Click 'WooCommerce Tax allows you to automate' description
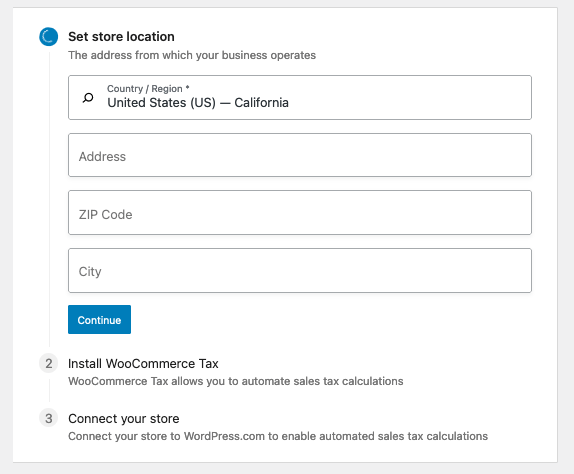574x474 pixels. click(236, 381)
